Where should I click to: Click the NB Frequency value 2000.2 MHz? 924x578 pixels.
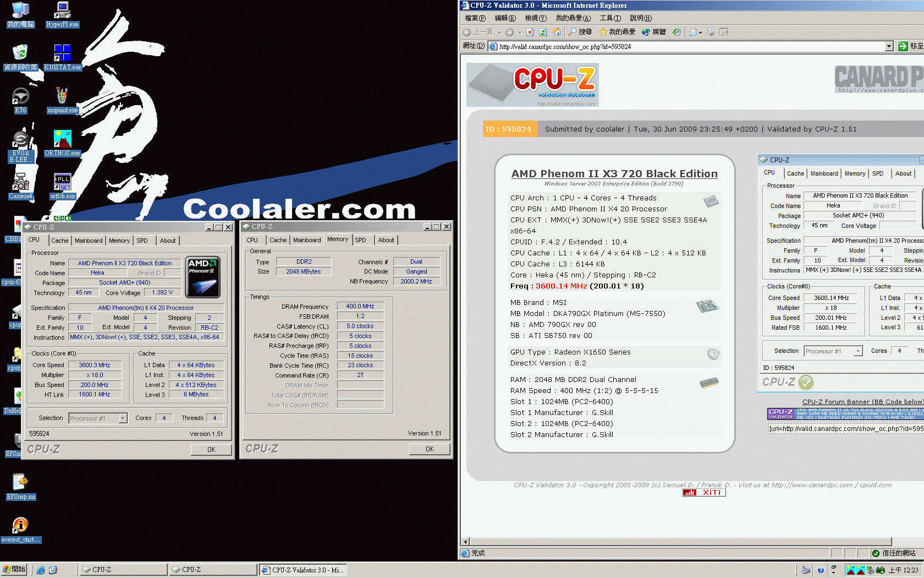coord(416,281)
